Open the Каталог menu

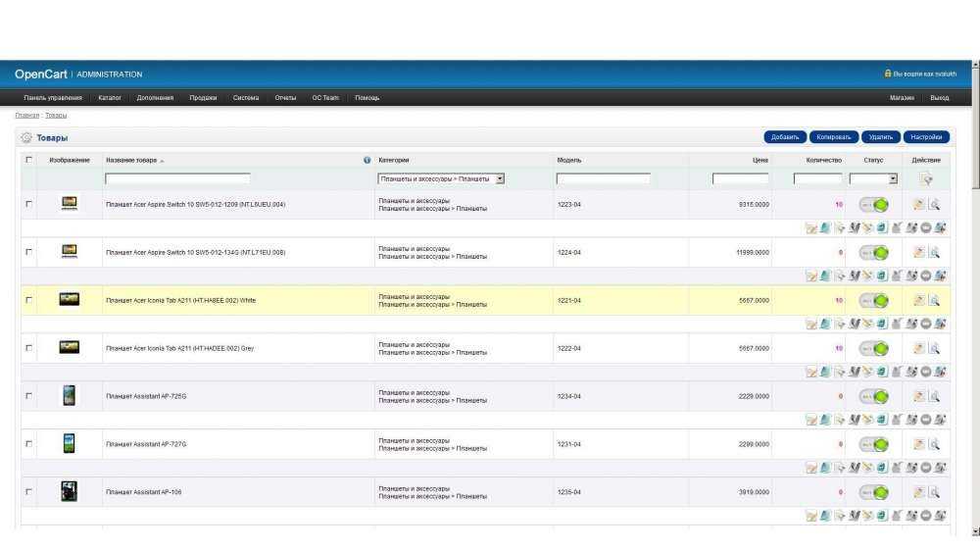110,98
